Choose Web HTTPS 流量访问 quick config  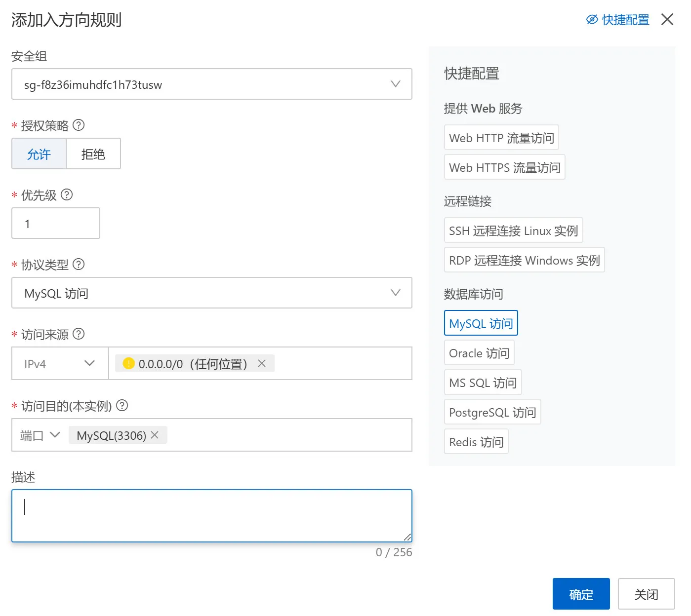pos(504,167)
